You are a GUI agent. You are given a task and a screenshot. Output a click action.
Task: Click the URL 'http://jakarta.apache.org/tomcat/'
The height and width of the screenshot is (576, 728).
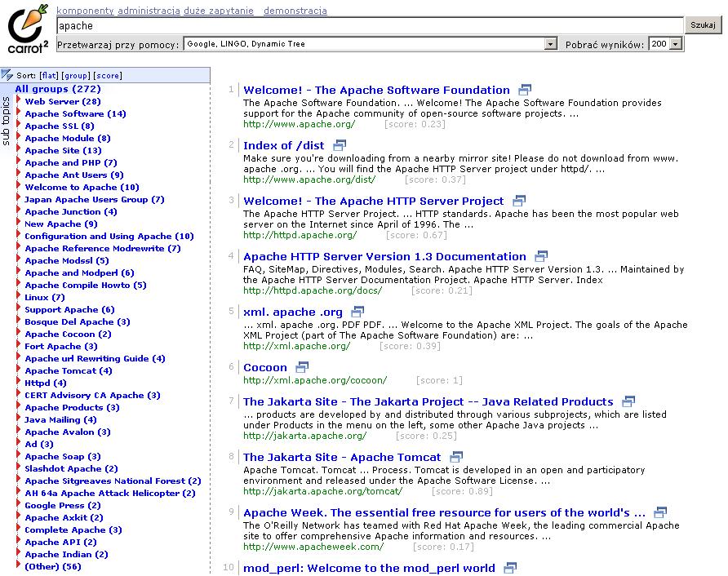pyautogui.click(x=322, y=491)
